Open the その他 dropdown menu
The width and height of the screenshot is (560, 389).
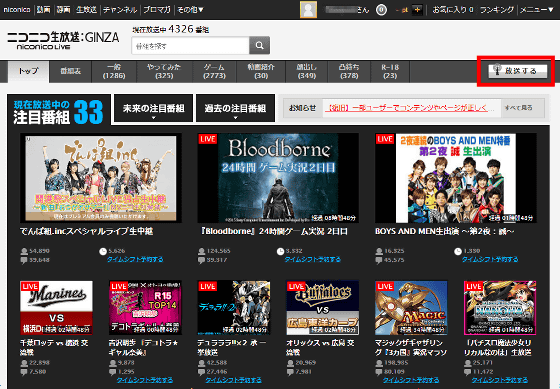(190, 10)
